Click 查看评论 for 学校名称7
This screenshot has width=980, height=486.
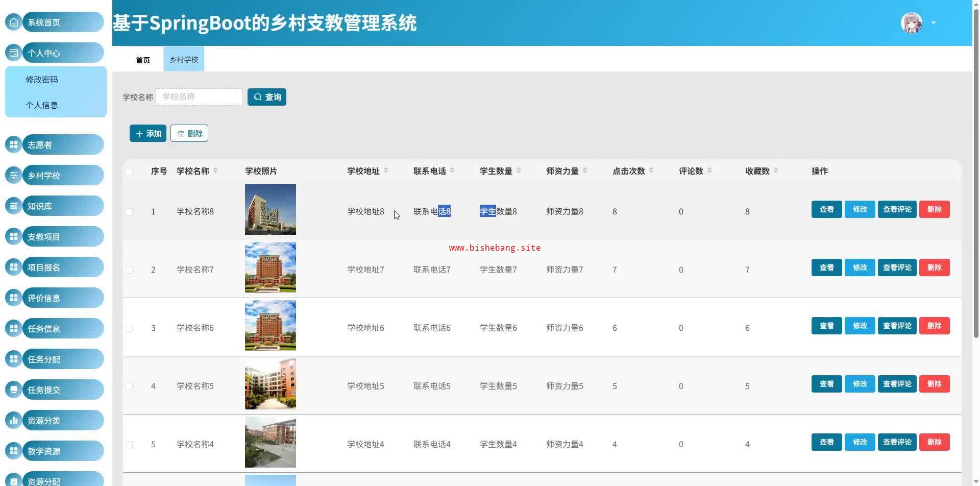[897, 268]
